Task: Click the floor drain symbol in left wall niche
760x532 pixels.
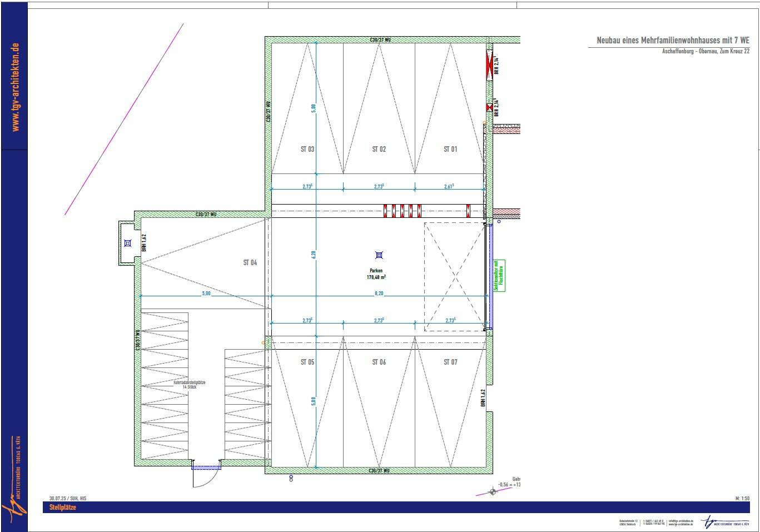Action: click(128, 243)
